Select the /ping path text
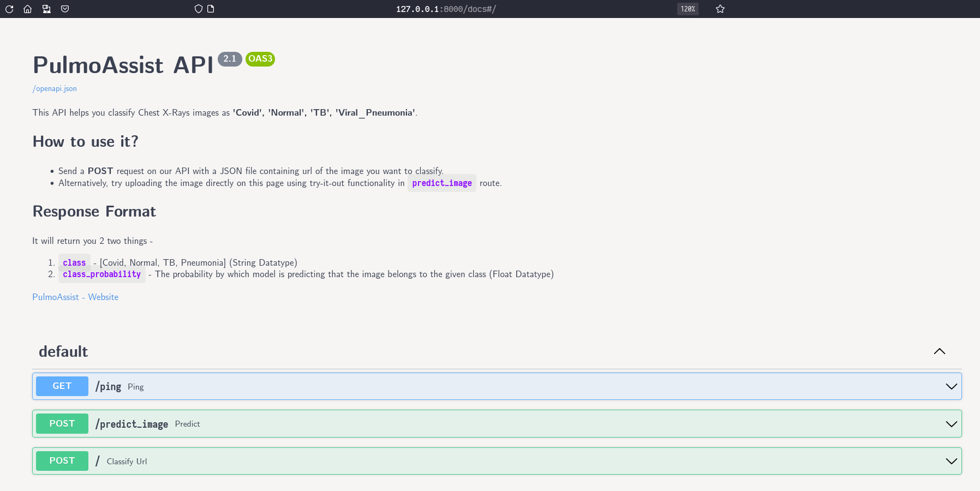This screenshot has width=980, height=491. 108,386
